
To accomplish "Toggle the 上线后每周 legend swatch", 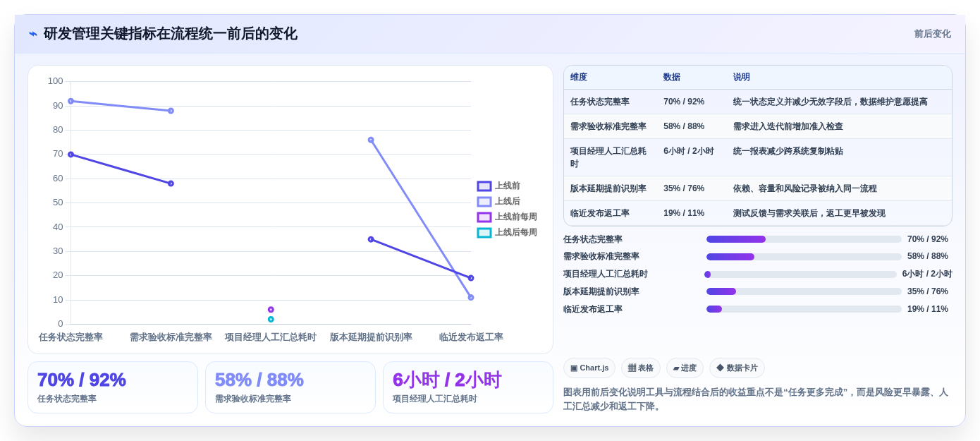I will [x=484, y=233].
